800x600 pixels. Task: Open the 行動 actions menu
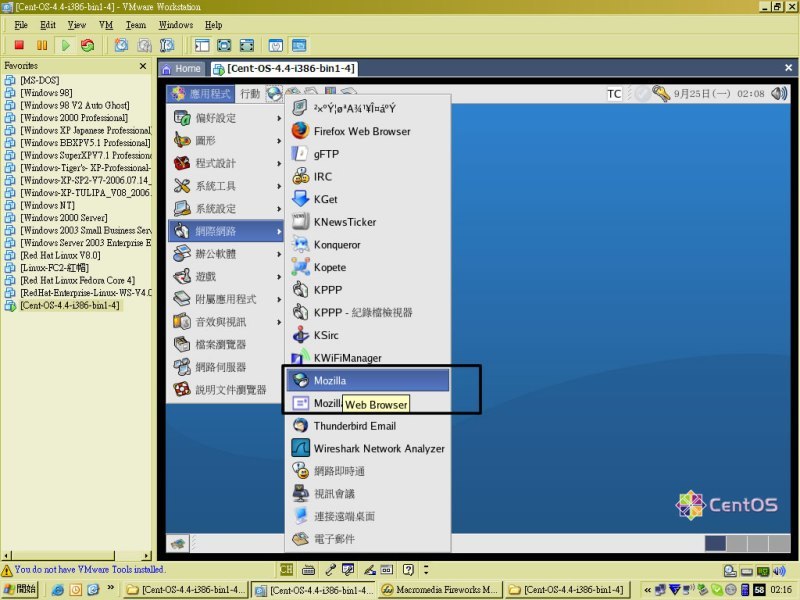point(250,94)
